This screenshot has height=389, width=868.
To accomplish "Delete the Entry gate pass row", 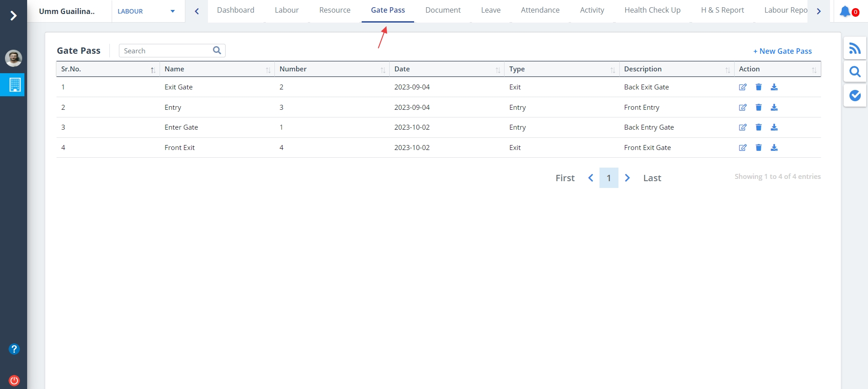I will [759, 108].
